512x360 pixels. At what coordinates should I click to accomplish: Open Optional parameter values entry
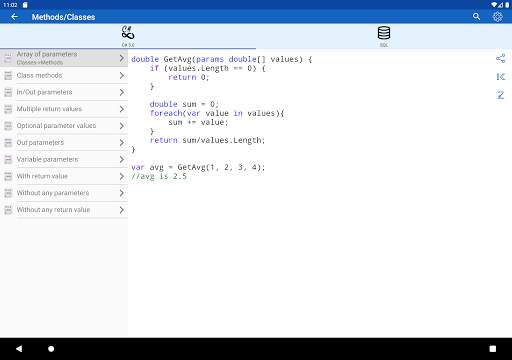pos(64,126)
